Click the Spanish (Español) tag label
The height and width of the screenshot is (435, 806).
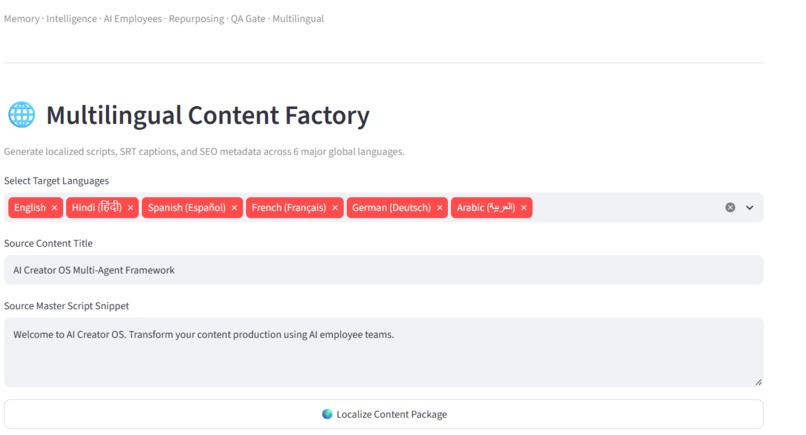pyautogui.click(x=187, y=208)
